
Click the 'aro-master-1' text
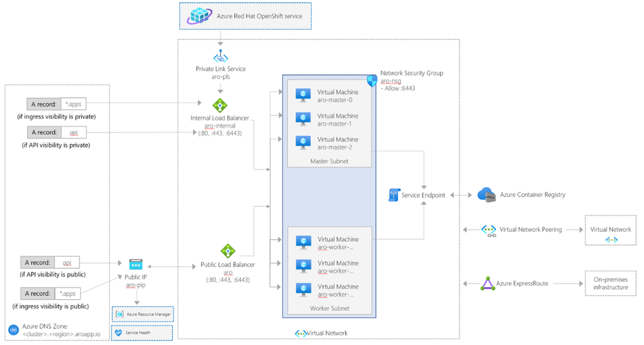click(334, 123)
